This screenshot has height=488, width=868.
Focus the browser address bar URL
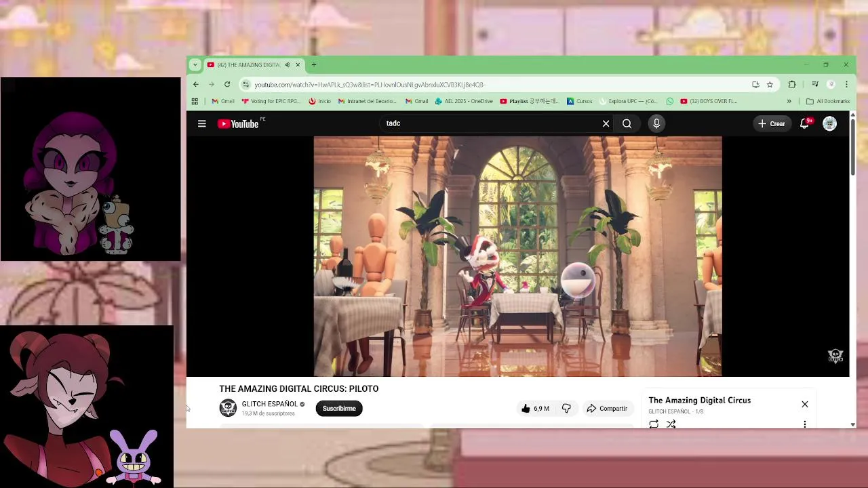pyautogui.click(x=370, y=85)
